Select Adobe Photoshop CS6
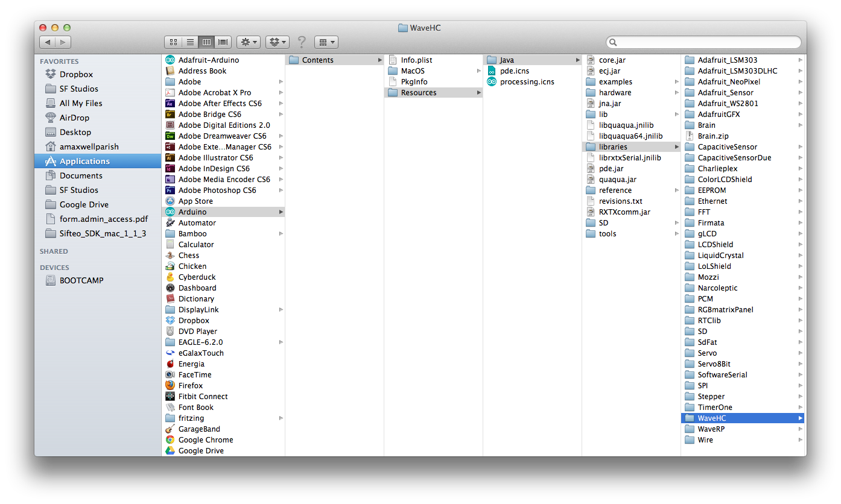Image resolution: width=841 pixels, height=504 pixels. point(223,190)
